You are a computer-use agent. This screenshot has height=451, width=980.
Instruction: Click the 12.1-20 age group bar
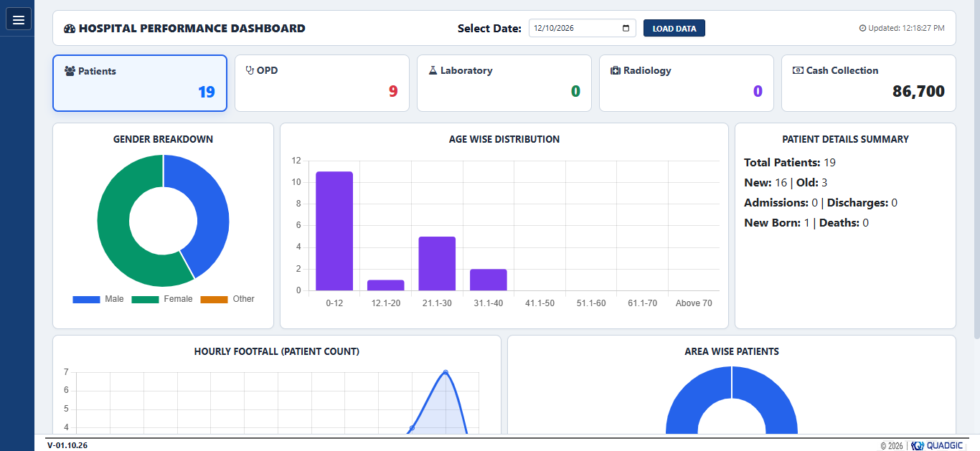pos(386,285)
